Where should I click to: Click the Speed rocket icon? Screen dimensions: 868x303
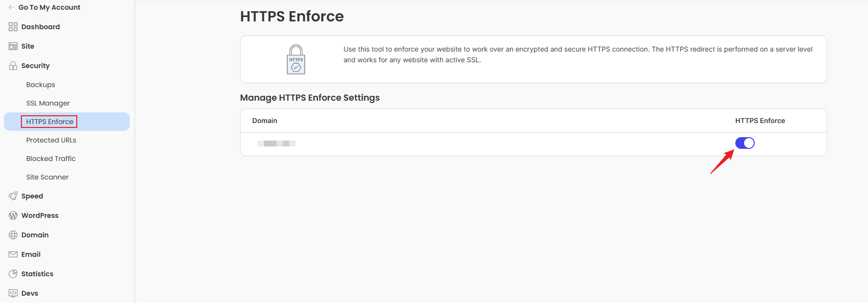pyautogui.click(x=13, y=196)
